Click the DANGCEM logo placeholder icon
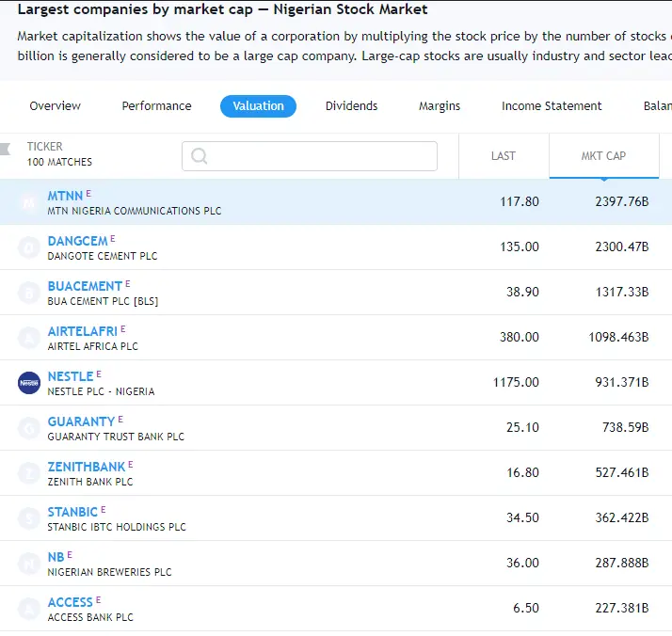The image size is (672, 636). click(x=29, y=247)
